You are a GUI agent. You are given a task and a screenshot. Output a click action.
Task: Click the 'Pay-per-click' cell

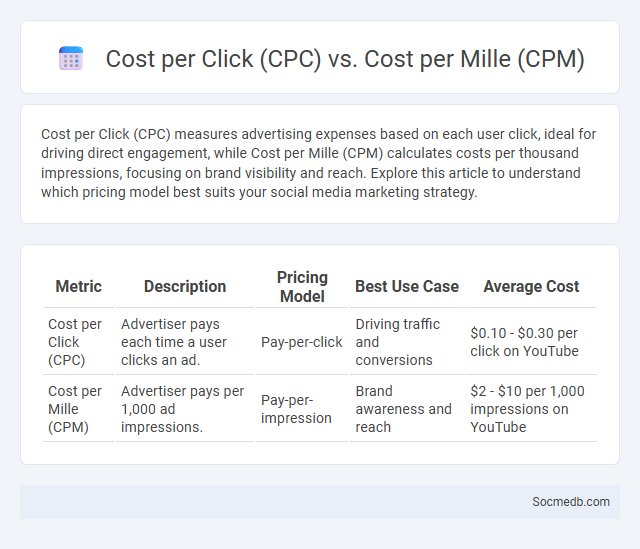[302, 342]
